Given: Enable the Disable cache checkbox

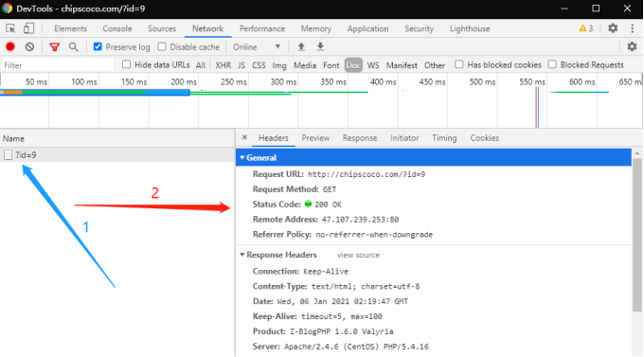Looking at the screenshot, I should coord(162,46).
